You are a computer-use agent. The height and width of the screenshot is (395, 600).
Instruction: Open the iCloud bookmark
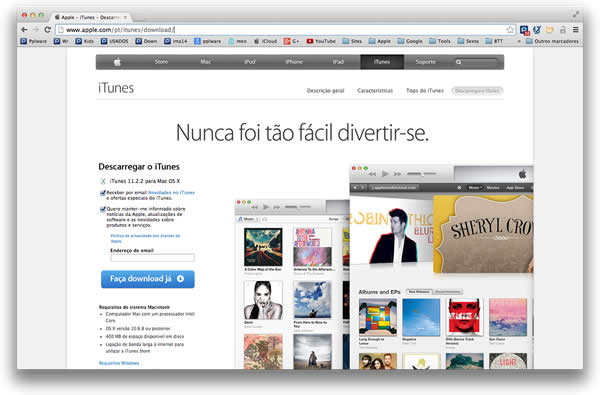coord(265,41)
